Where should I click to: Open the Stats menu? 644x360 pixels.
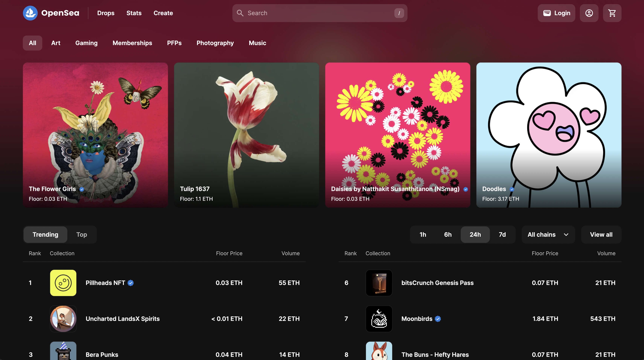[x=134, y=13]
